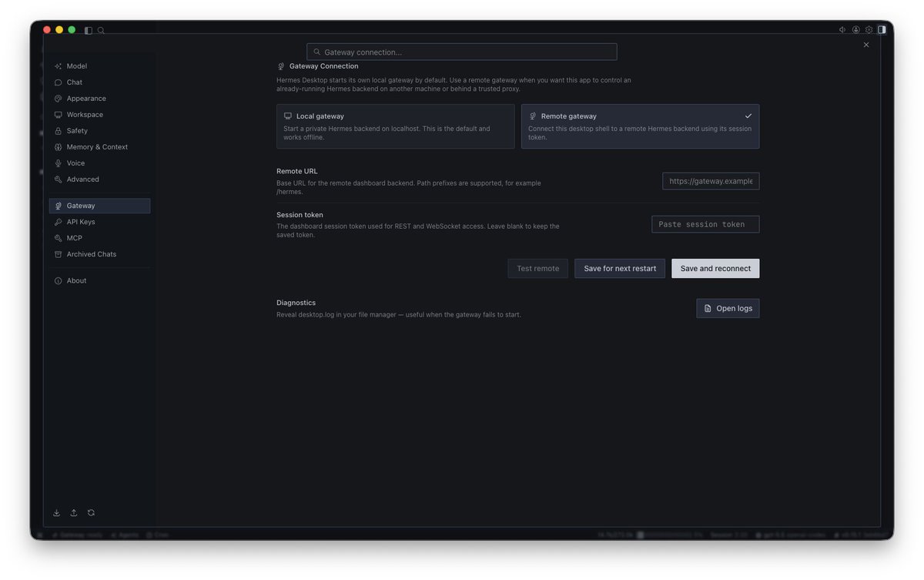This screenshot has width=924, height=580.
Task: Click the download icon at sidebar bottom
Action: click(x=56, y=512)
